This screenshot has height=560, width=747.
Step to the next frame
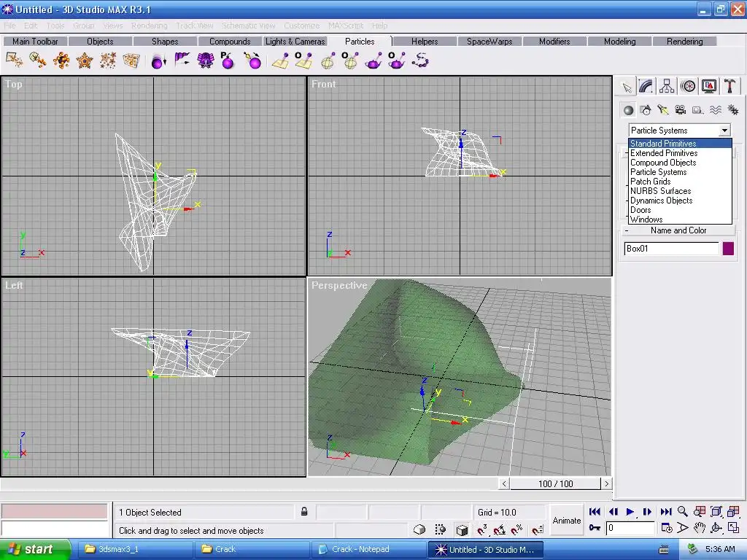pos(648,512)
